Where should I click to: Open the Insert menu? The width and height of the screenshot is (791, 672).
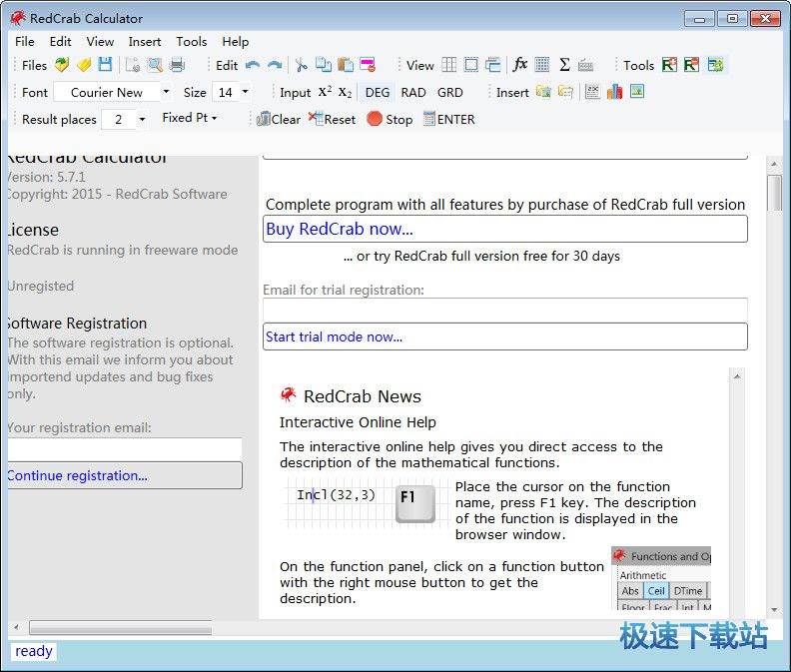(x=145, y=41)
